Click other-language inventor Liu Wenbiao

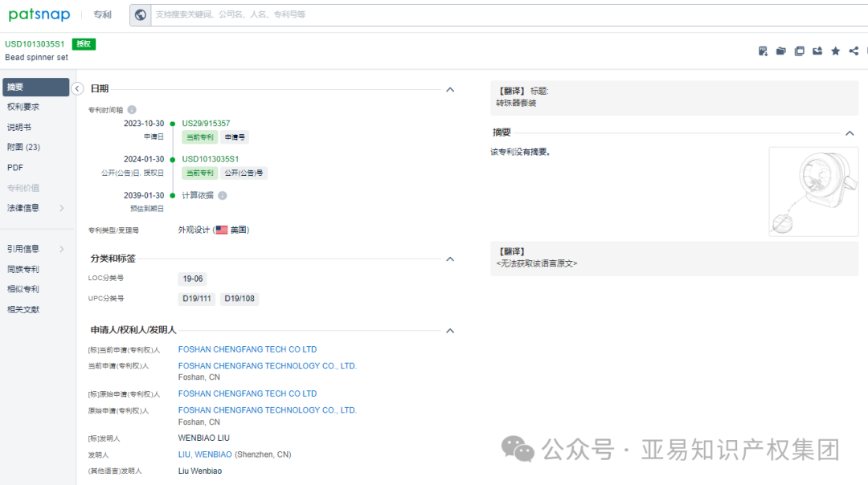200,471
